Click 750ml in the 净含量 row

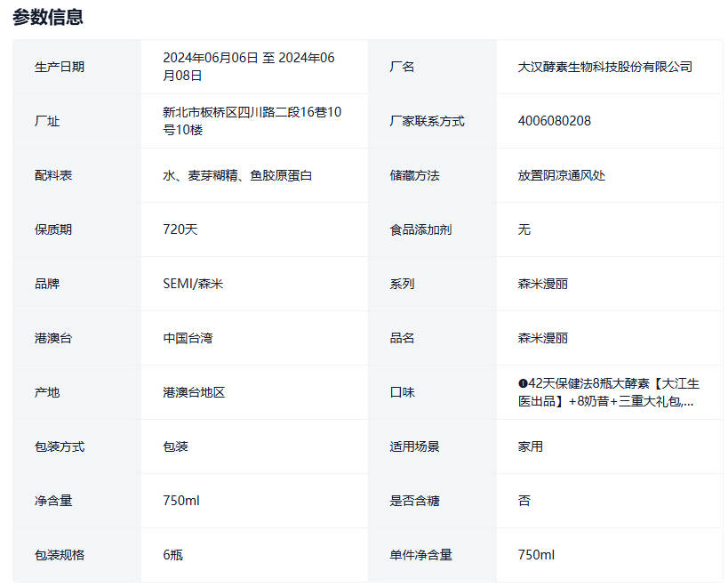pos(181,501)
